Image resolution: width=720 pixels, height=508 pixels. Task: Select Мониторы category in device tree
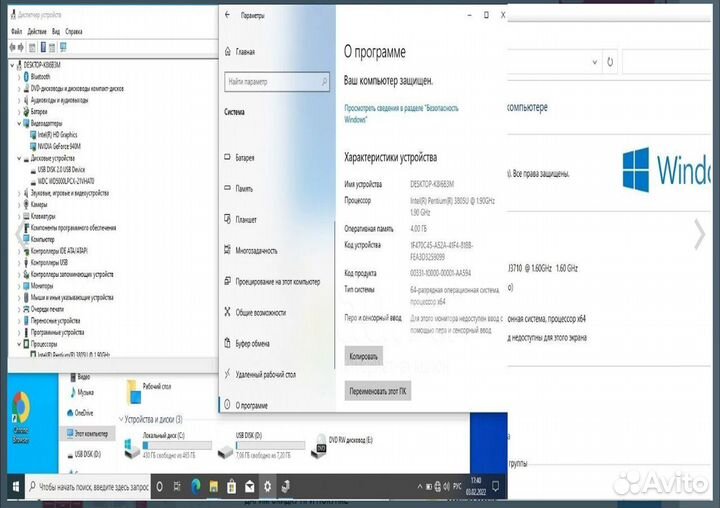pyautogui.click(x=42, y=286)
